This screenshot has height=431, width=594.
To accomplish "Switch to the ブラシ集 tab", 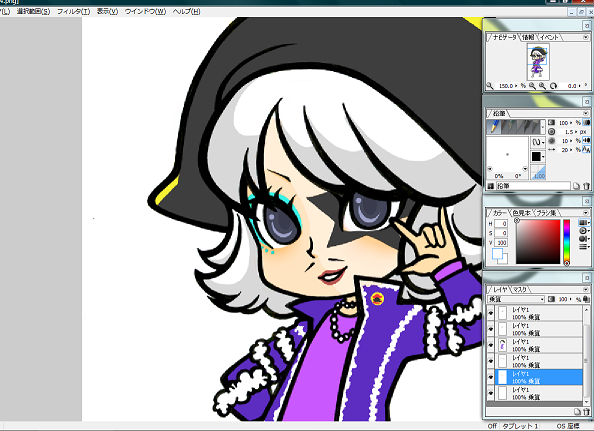I will point(546,213).
